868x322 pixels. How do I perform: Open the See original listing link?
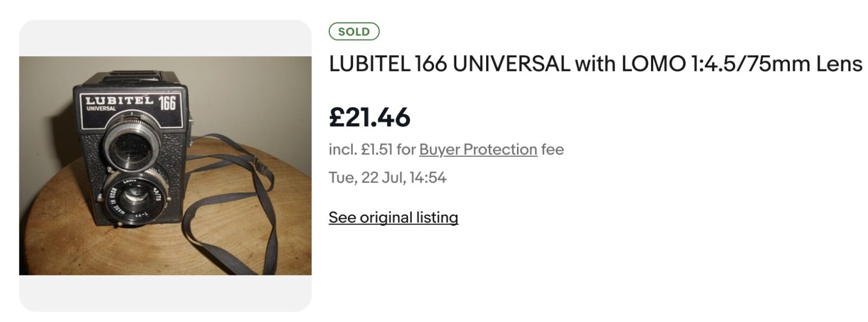point(393,217)
